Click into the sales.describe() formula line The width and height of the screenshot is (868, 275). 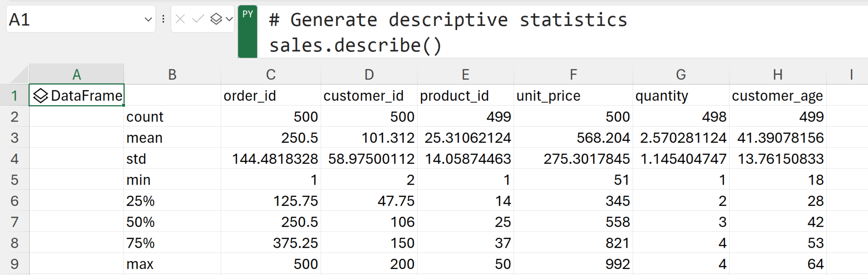[x=355, y=45]
